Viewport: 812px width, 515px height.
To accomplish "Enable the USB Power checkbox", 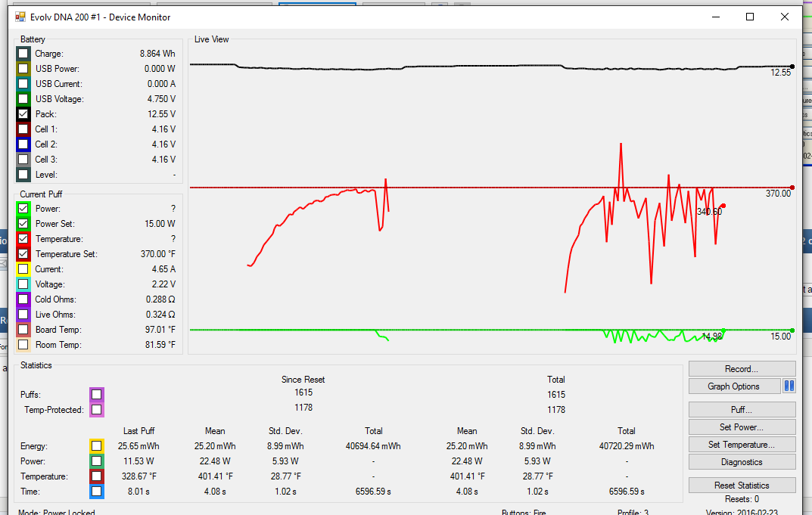I will pos(23,69).
